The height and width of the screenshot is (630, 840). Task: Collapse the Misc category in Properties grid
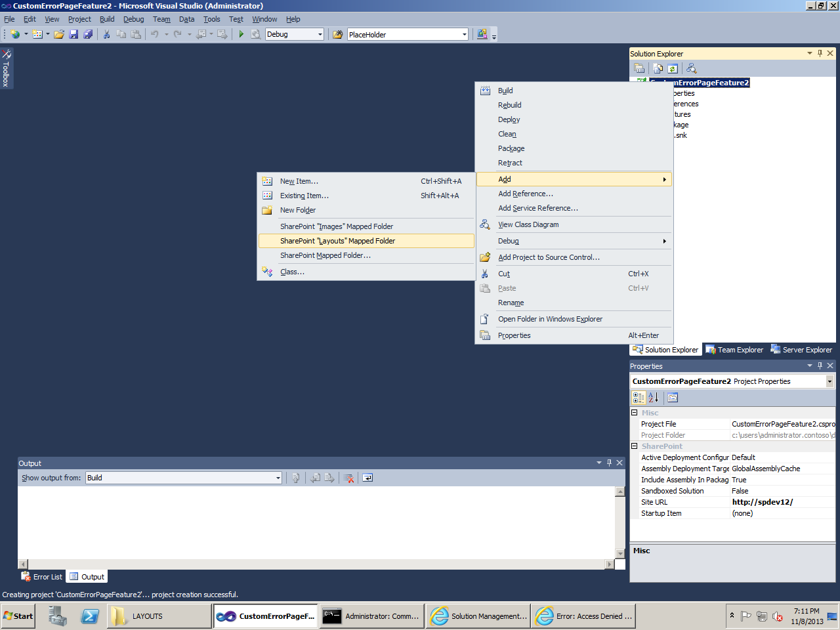pos(635,413)
